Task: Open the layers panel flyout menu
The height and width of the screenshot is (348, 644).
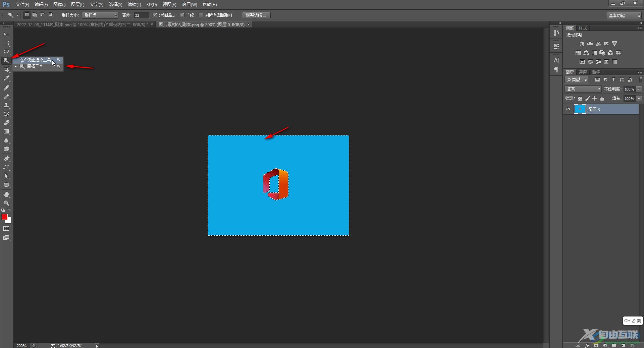Action: coord(640,72)
